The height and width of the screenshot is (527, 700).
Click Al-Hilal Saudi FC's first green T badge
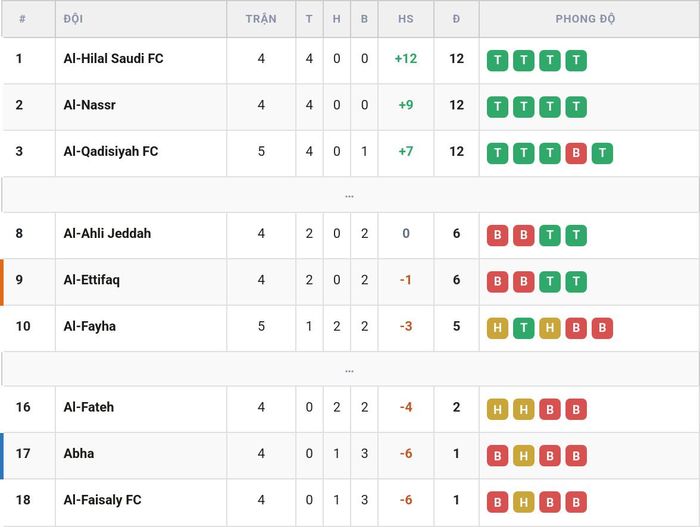point(497,60)
